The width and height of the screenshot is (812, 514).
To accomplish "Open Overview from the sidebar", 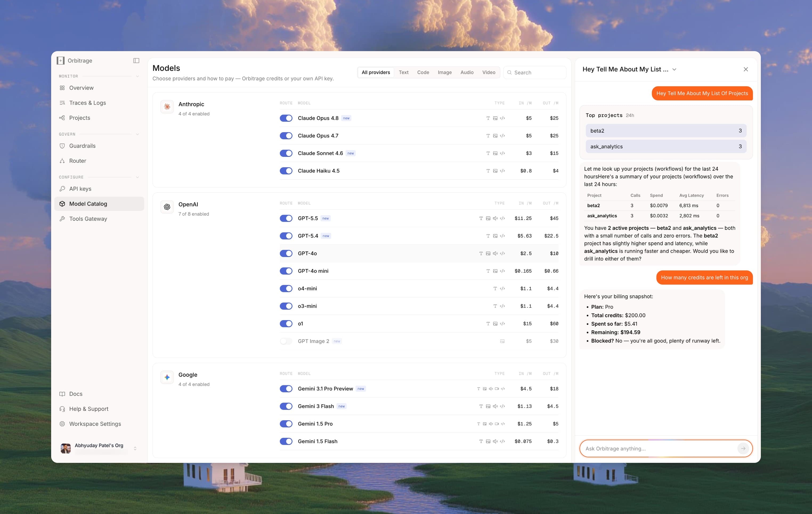I will coord(99,88).
